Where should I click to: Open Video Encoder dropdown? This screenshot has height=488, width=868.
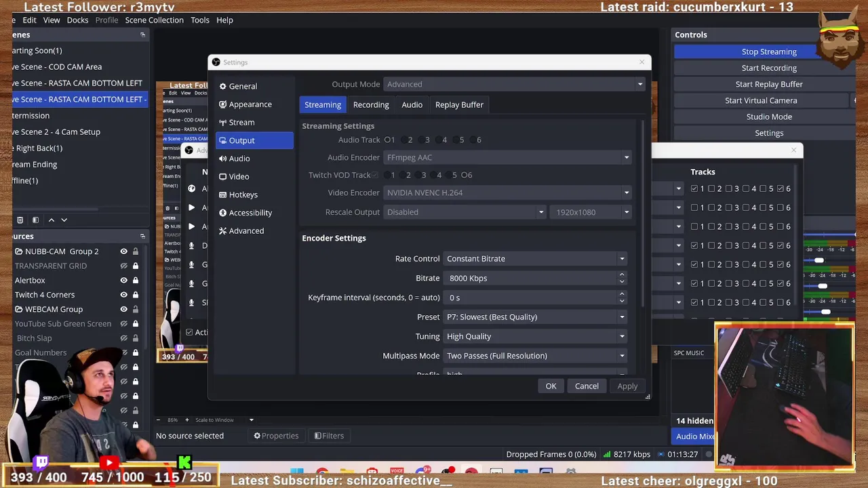point(507,192)
